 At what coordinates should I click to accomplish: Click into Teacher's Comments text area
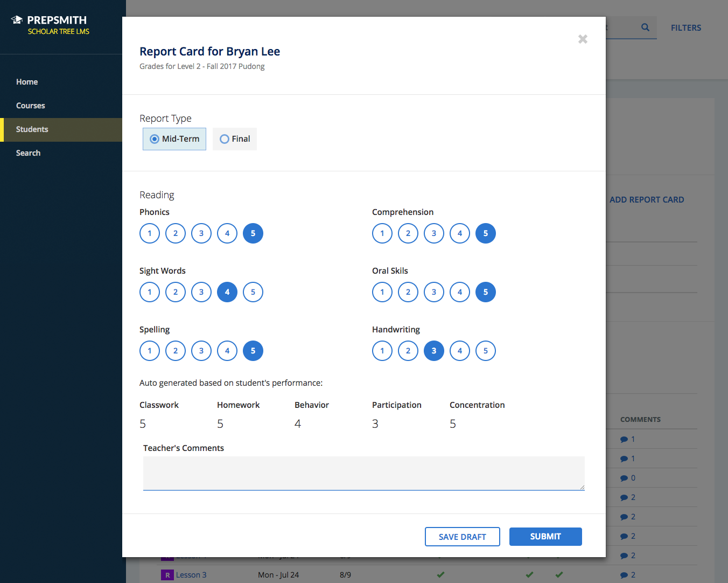364,474
